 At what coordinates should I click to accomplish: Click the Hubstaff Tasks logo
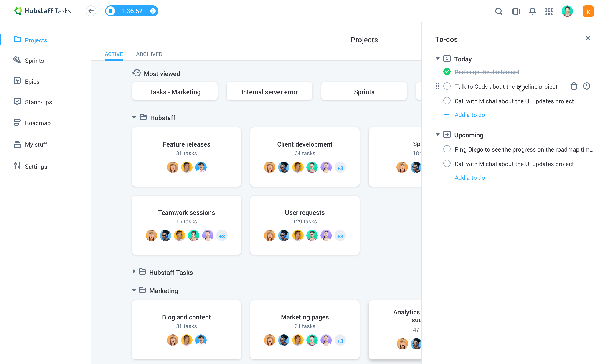pyautogui.click(x=42, y=11)
